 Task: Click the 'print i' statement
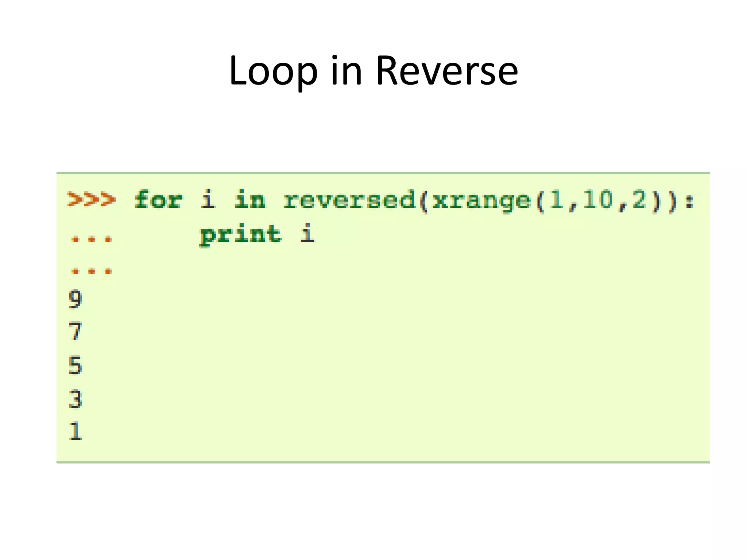[x=257, y=234]
